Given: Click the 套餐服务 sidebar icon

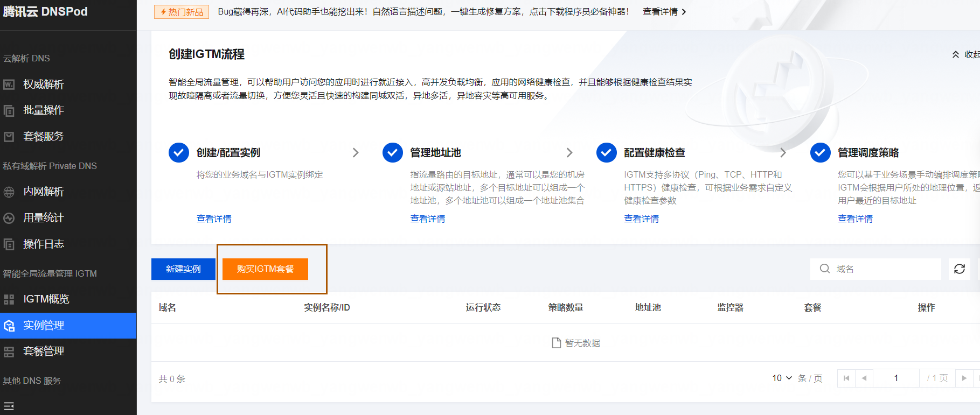Looking at the screenshot, I should 9,137.
